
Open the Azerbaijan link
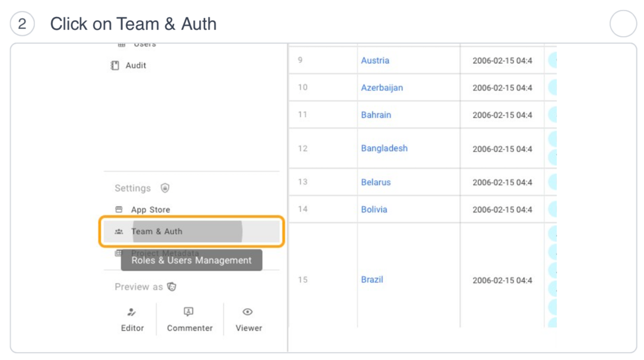(x=382, y=88)
